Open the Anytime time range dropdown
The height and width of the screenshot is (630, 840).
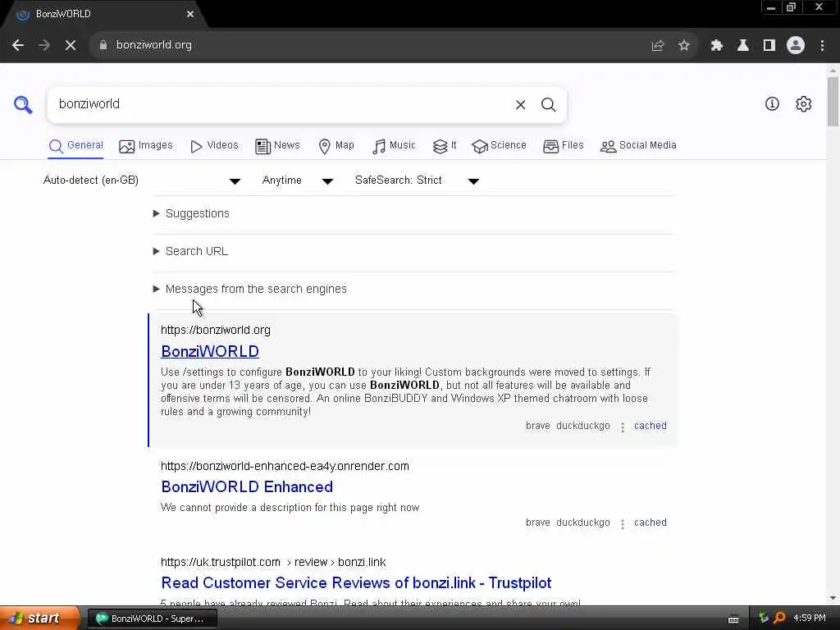coord(298,180)
